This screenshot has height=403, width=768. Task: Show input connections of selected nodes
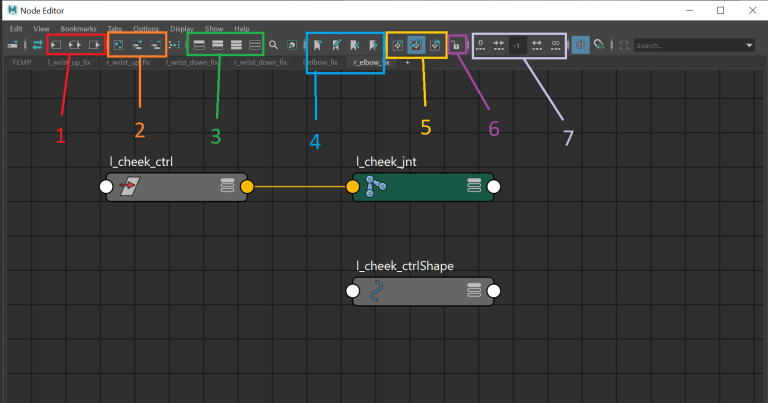coord(56,45)
